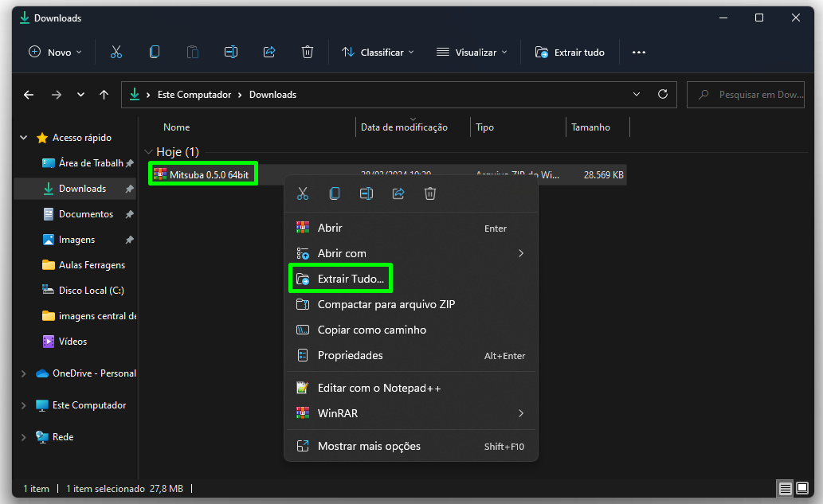Refresh the Downloads folder
823x504 pixels.
point(663,95)
